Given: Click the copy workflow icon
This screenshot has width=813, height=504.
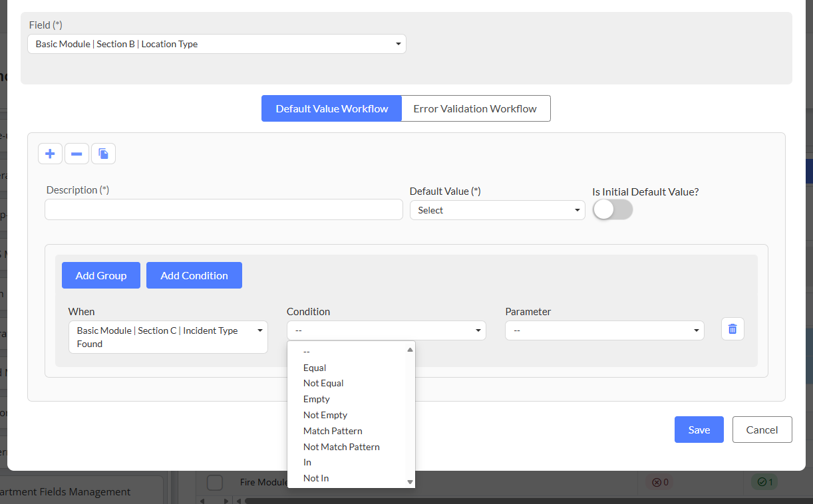Looking at the screenshot, I should [x=103, y=154].
